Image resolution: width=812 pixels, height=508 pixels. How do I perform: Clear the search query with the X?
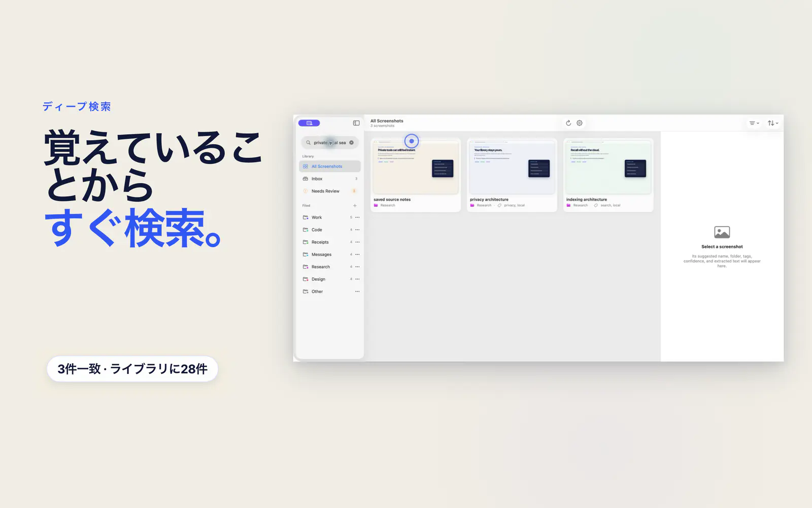tap(351, 143)
